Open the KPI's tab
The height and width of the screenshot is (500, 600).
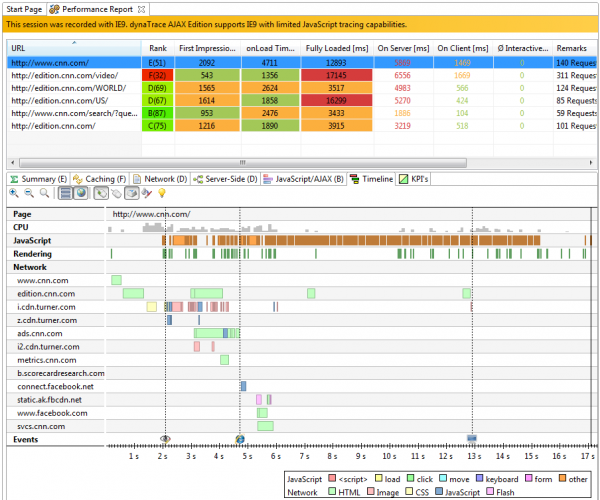tap(413, 179)
